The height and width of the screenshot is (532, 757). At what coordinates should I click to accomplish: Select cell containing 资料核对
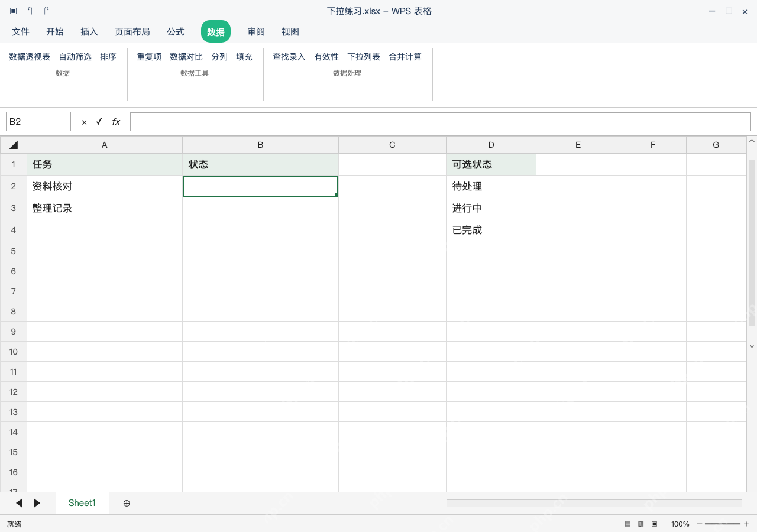[105, 186]
